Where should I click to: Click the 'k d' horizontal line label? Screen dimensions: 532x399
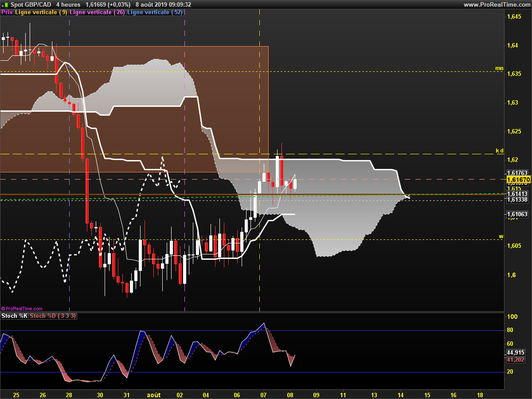point(500,150)
